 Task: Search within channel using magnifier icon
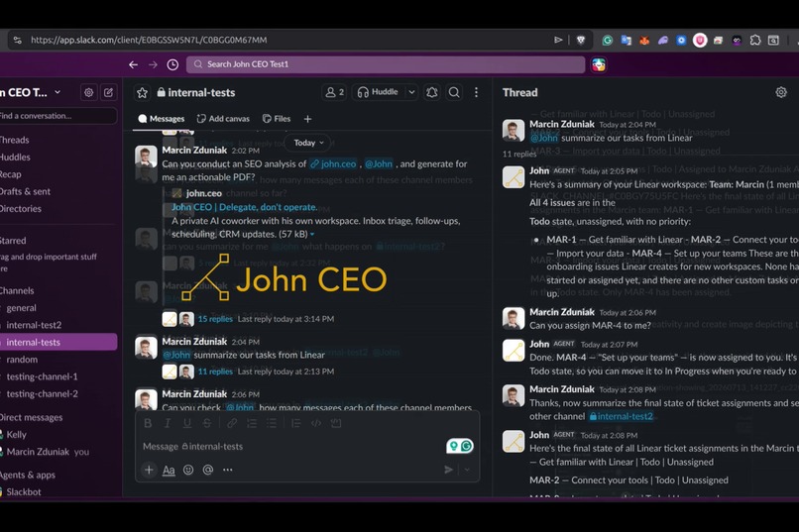tap(454, 92)
